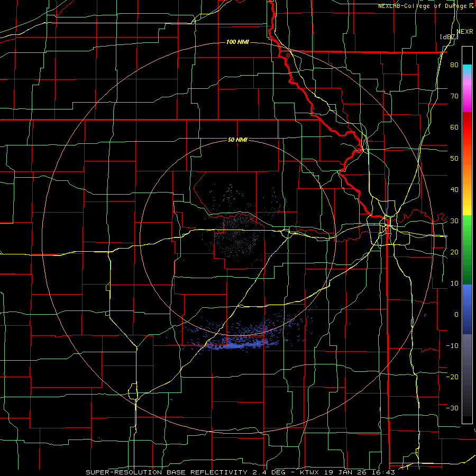The width and height of the screenshot is (476, 476).
Task: Click the 30 dBZ scale value
Action: point(454,221)
